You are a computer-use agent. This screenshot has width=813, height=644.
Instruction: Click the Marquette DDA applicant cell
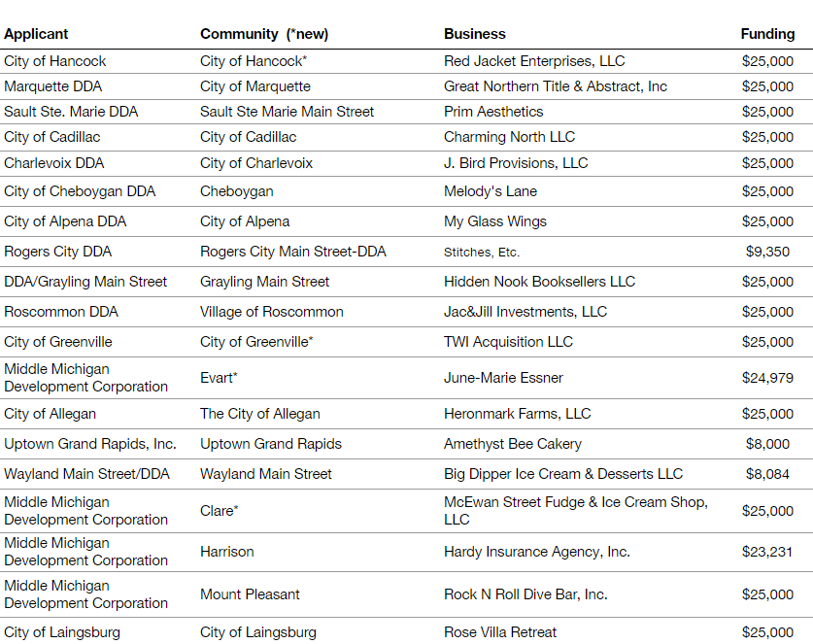49,86
